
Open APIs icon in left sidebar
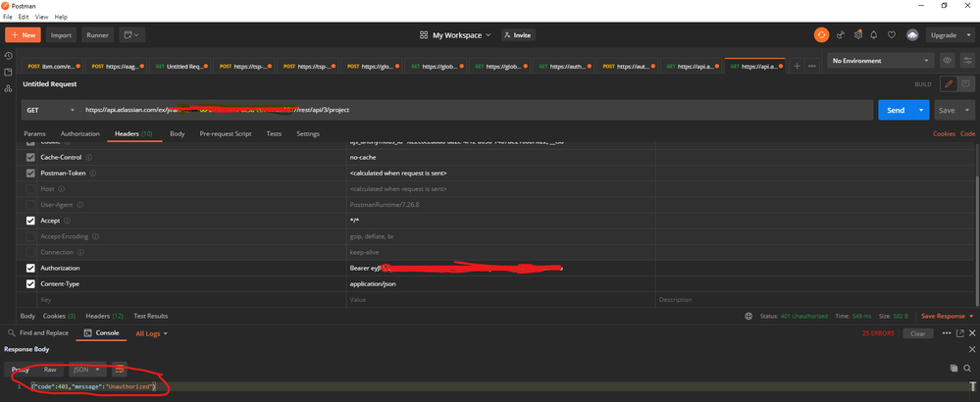tap(8, 88)
